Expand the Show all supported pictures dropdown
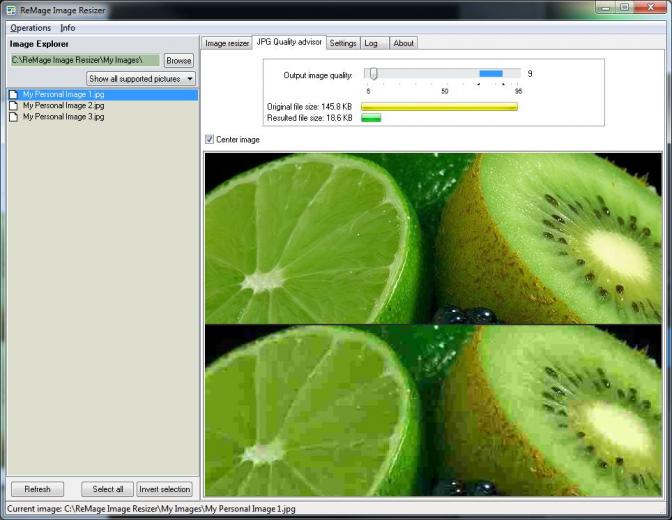672x520 pixels. tap(141, 79)
